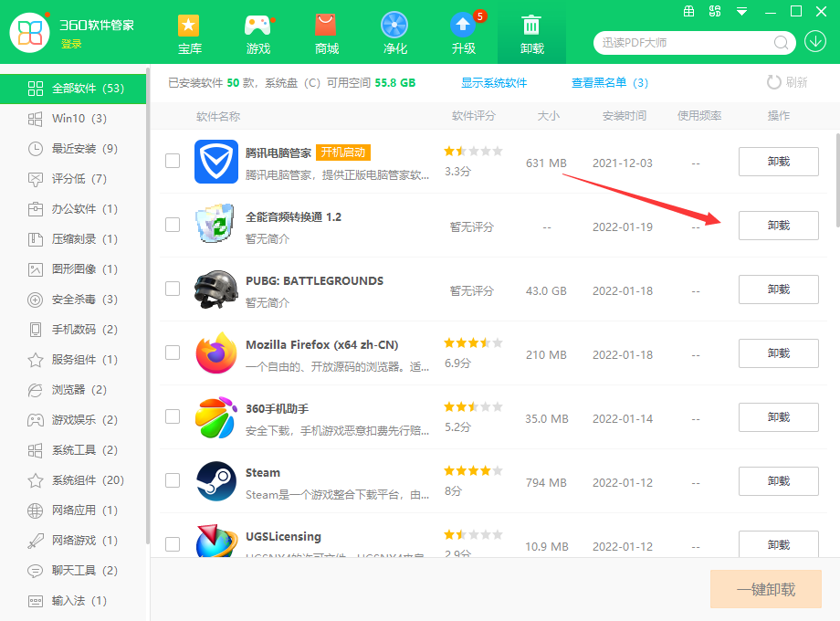Uninstall PUBG: BATTLEGROUNDS with 卸载 button
840x621 pixels.
[x=779, y=289]
